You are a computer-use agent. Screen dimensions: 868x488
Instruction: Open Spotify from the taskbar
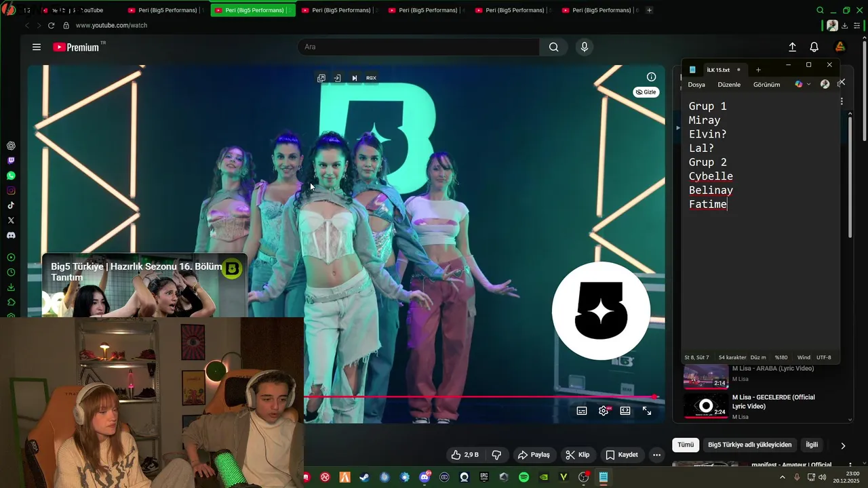coord(524,477)
